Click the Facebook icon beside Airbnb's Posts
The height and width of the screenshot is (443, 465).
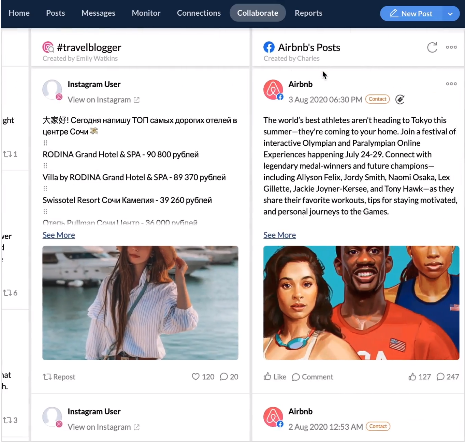click(x=269, y=47)
